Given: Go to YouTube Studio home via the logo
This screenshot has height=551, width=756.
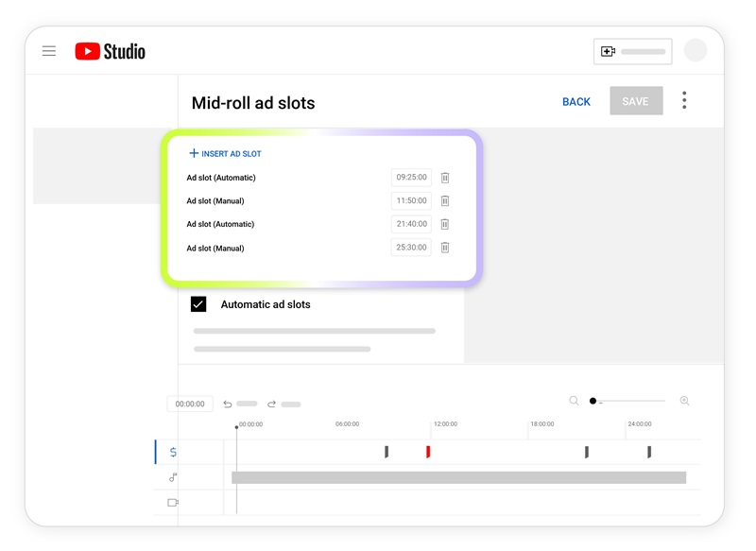Looking at the screenshot, I should tap(112, 51).
